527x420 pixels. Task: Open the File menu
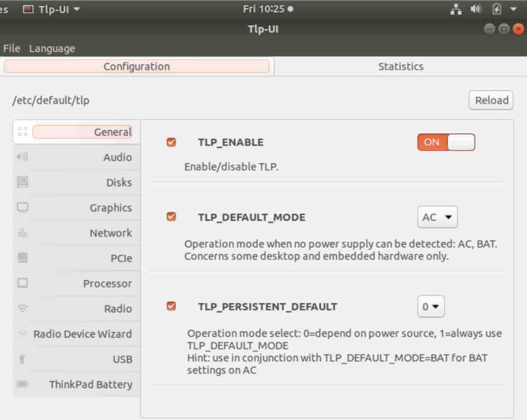[11, 48]
